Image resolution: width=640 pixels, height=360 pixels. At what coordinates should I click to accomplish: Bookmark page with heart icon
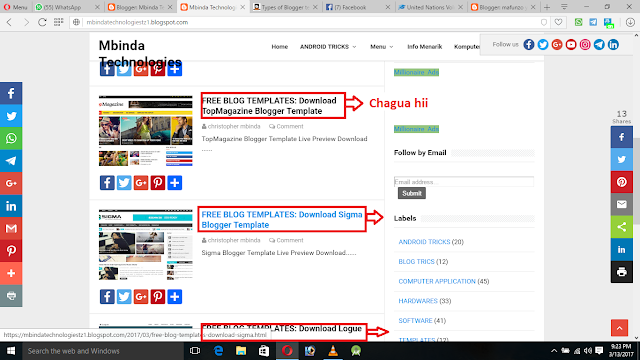pos(558,22)
